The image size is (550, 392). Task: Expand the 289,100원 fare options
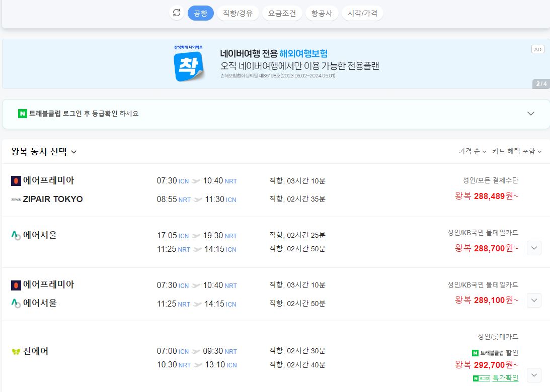point(534,300)
